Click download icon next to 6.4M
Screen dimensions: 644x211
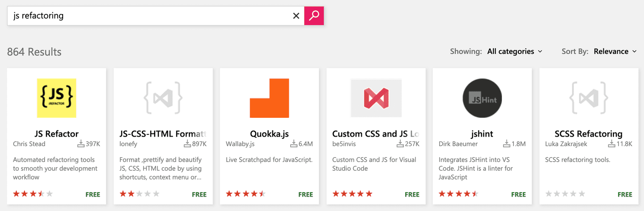[x=294, y=144]
